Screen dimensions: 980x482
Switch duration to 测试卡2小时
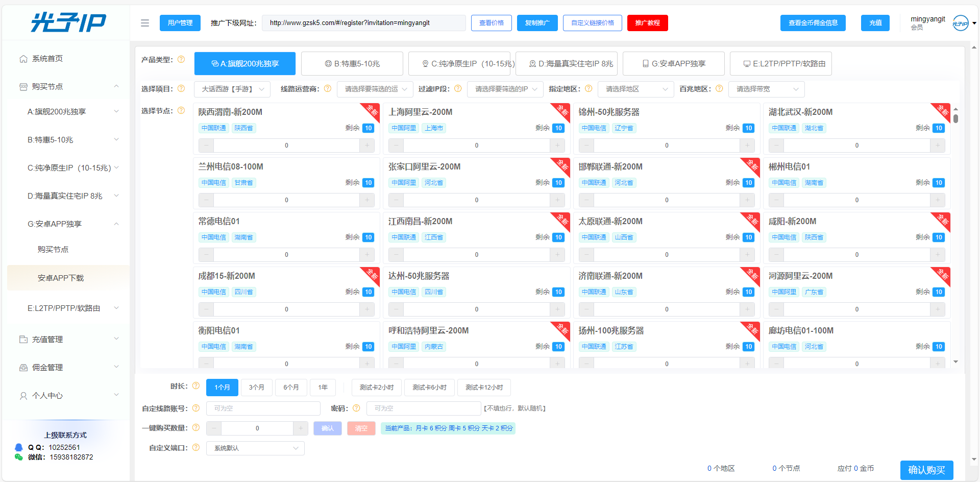[x=376, y=387]
